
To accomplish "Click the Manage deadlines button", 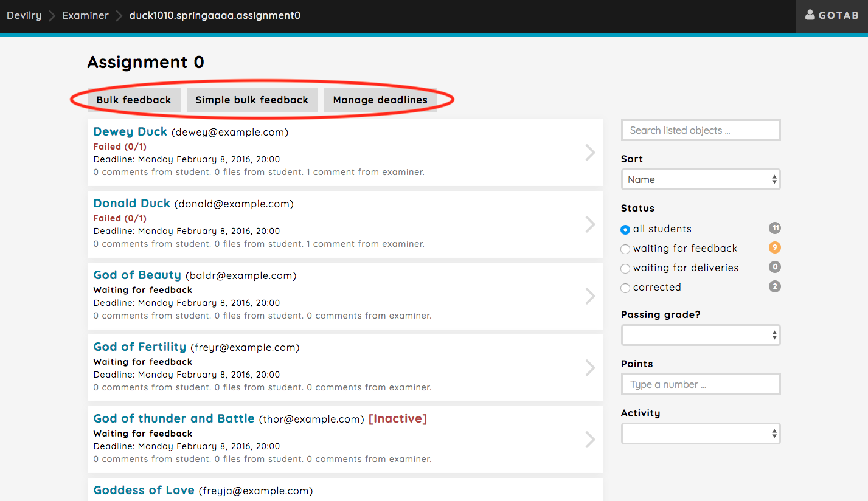I will coord(380,100).
